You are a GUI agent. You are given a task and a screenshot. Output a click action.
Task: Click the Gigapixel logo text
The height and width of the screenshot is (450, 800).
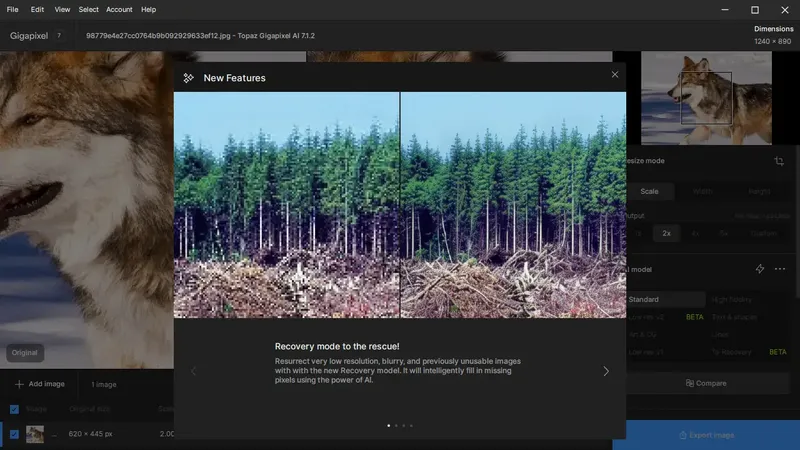pyautogui.click(x=29, y=36)
